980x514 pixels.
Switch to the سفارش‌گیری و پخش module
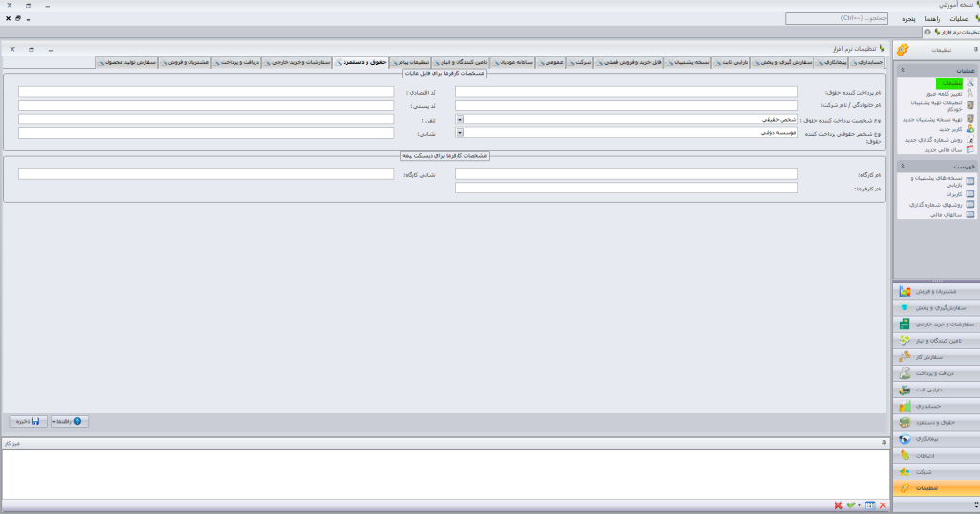(936, 307)
